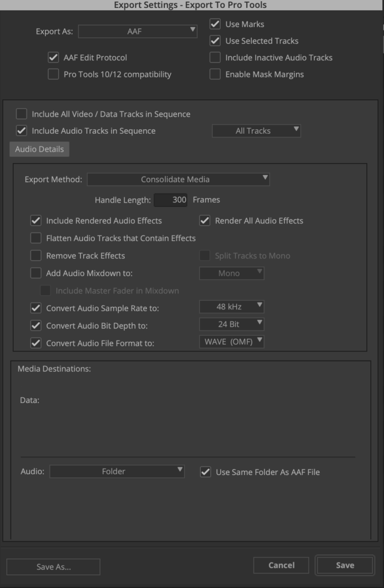
Task: Uncheck Use Same Folder As AAF File
Action: click(x=205, y=472)
